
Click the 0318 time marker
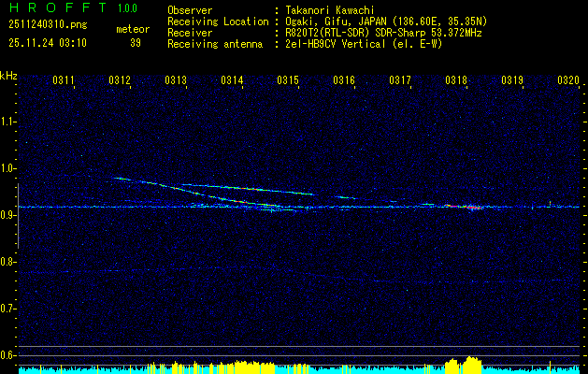(456, 80)
